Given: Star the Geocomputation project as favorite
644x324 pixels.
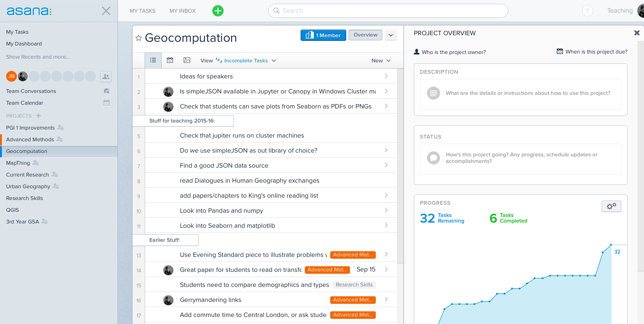Looking at the screenshot, I should point(139,38).
